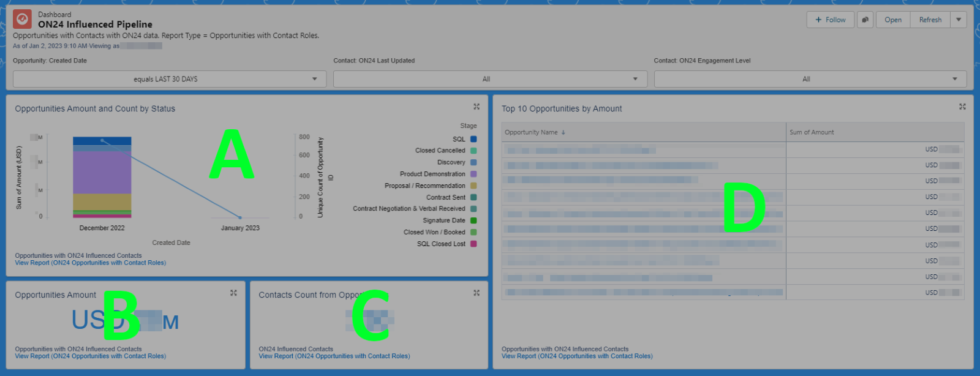Screen dimensions: 980x376
Task: Open View Report link in Opportunities Amount widget
Action: (91, 356)
